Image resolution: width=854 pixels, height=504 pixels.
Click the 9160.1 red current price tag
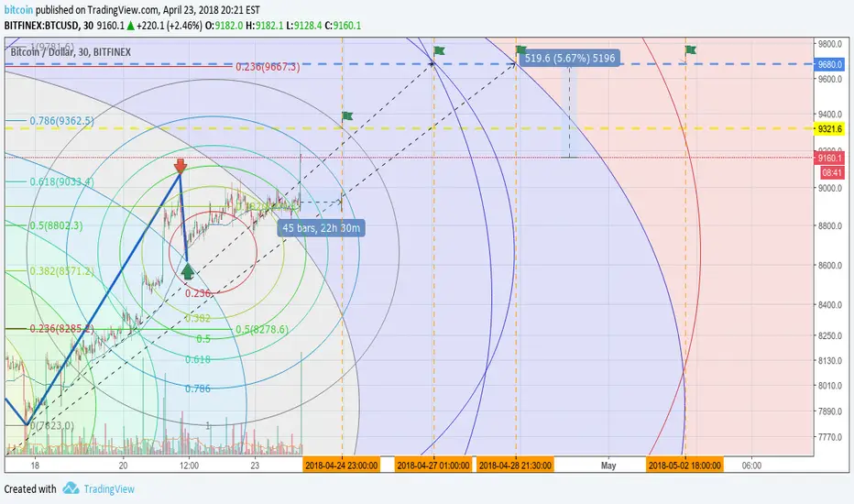829,158
